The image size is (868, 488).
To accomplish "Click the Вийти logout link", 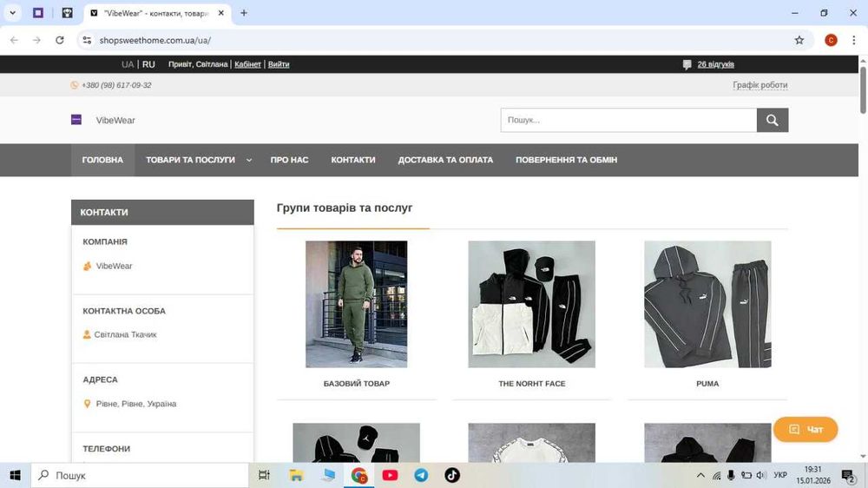I will 279,64.
